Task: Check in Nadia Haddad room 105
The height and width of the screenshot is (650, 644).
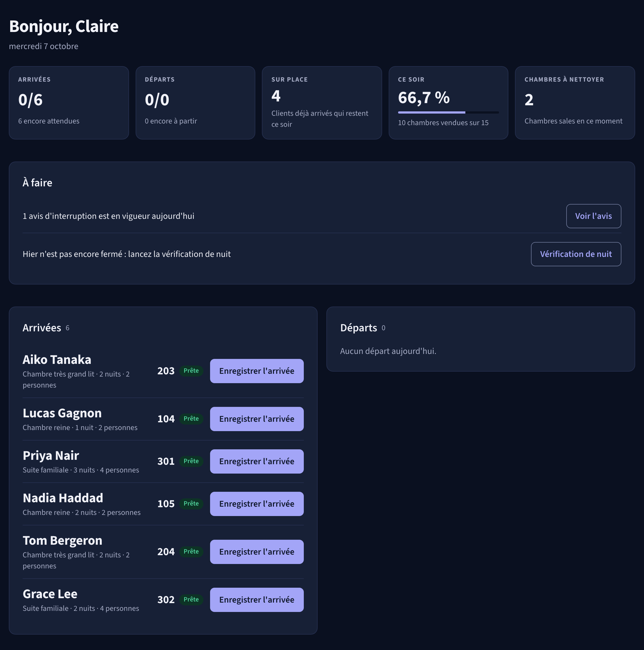Action: [257, 504]
